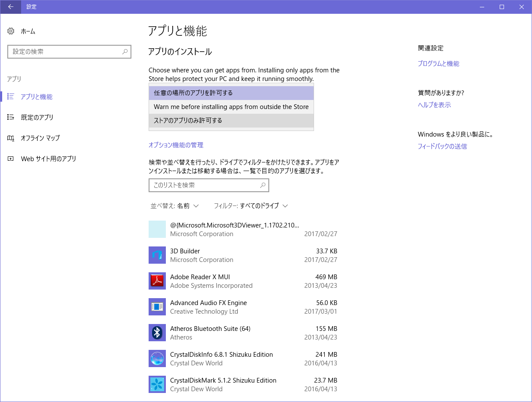The width and height of the screenshot is (532, 402).
Task: Select 任意の場所のアプリを許可する option
Action: [231, 93]
